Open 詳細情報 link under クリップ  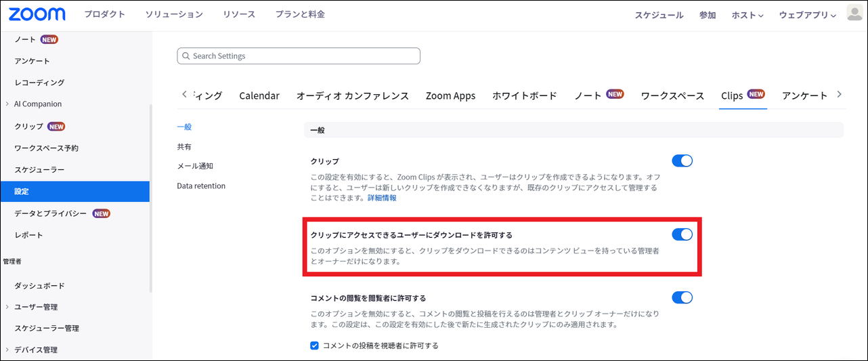pyautogui.click(x=382, y=198)
